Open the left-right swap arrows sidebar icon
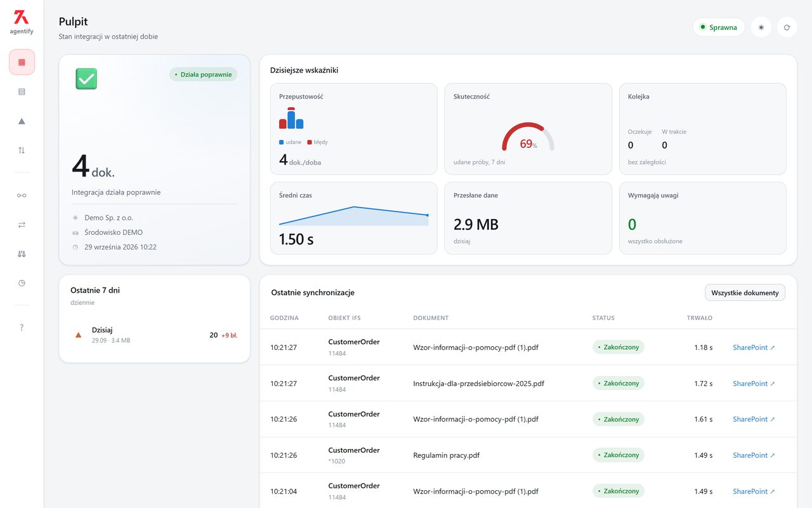 (x=22, y=224)
